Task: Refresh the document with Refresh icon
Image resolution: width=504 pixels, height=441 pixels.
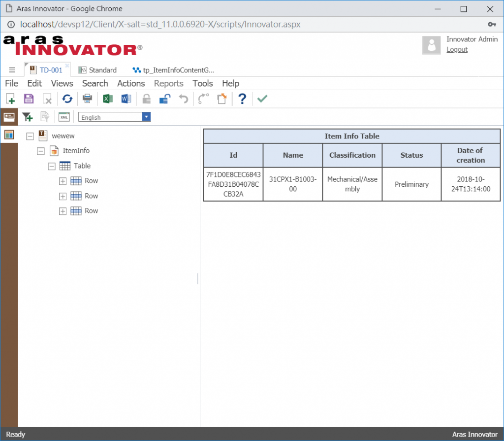Action: click(67, 99)
